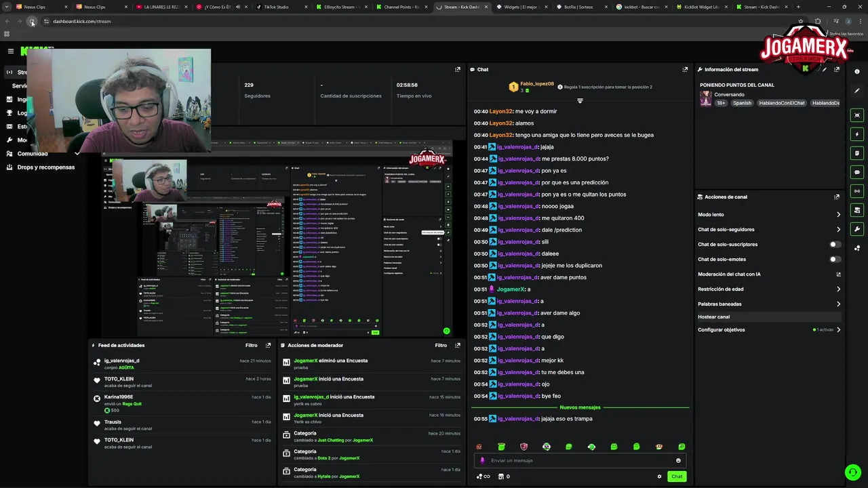868x488 pixels.
Task: Click username Fabio_lopez08 in leaderboard
Action: (537, 84)
